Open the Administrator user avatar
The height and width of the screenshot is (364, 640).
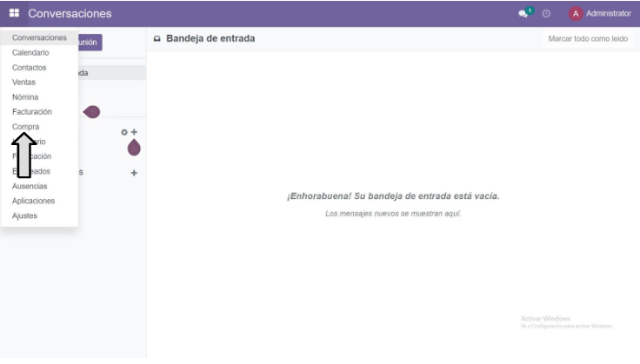576,14
